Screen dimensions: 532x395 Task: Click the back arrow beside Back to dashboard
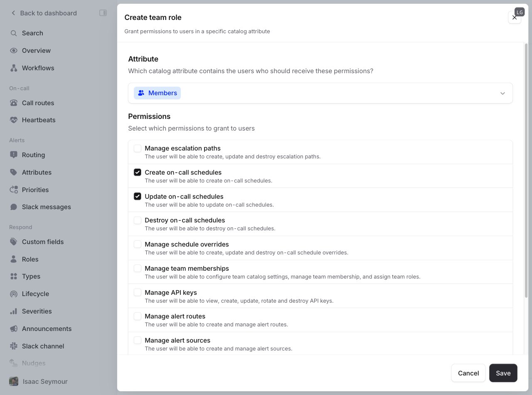(x=13, y=13)
